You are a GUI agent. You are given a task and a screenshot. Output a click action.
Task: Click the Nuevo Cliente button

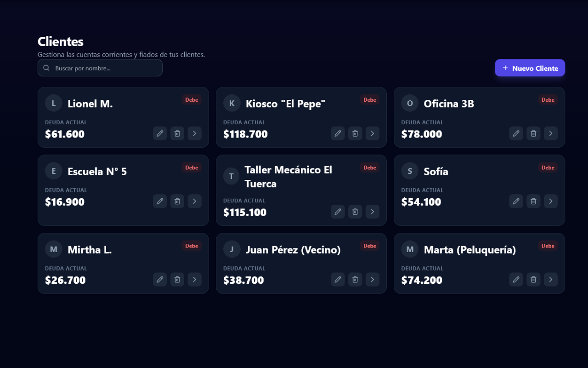(x=530, y=68)
